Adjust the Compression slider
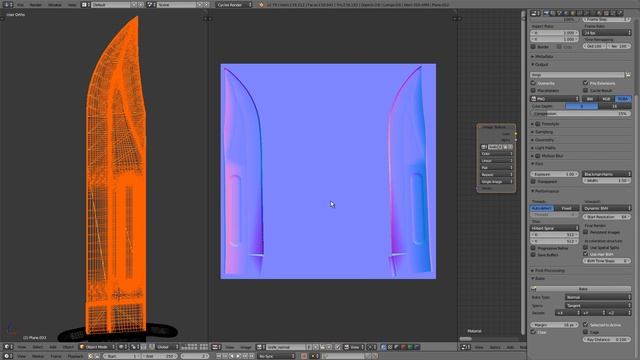The height and width of the screenshot is (360, 640). click(x=581, y=113)
